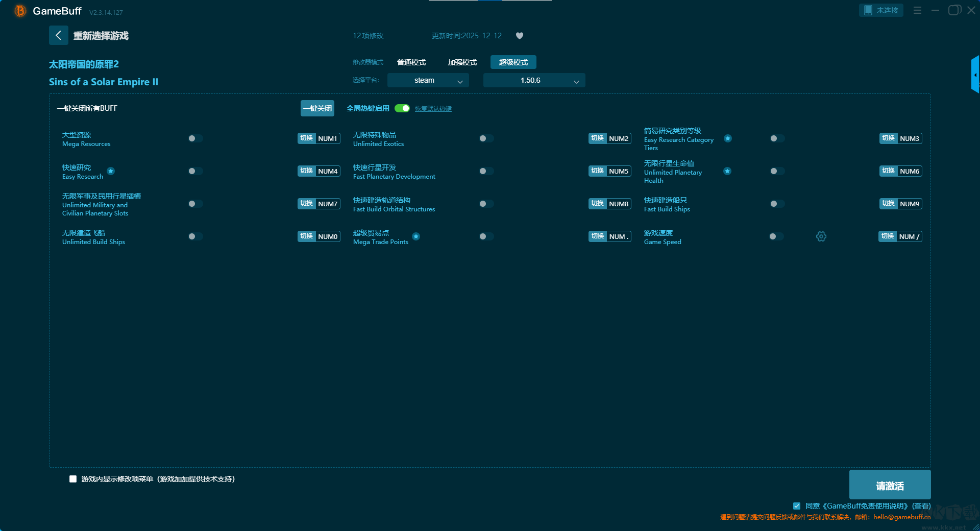Open Game Speed settings gear
This screenshot has height=531, width=980.
(x=821, y=236)
